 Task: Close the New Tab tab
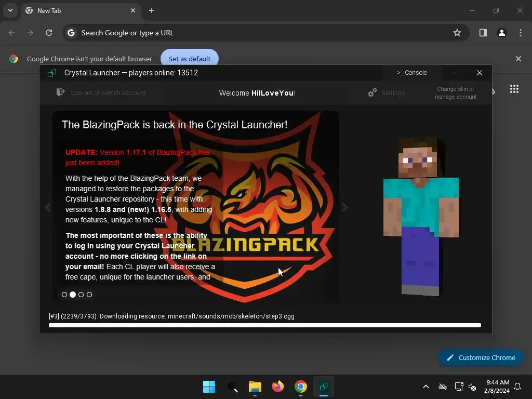(133, 10)
